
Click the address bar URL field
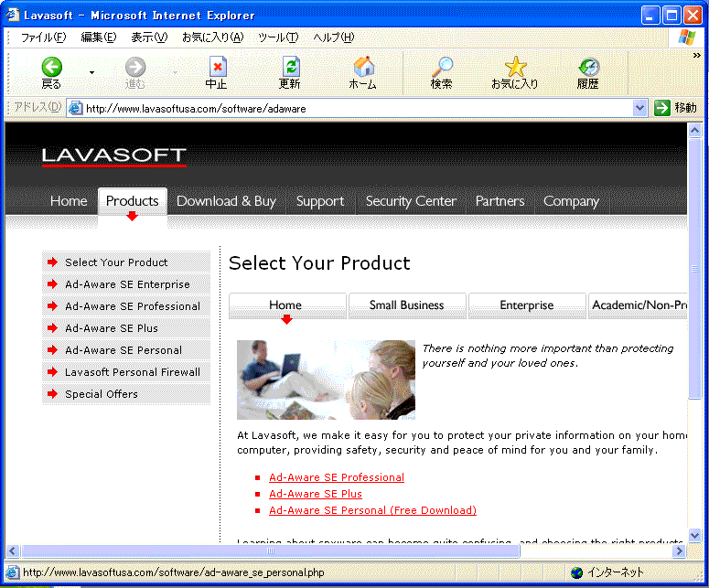click(x=357, y=109)
